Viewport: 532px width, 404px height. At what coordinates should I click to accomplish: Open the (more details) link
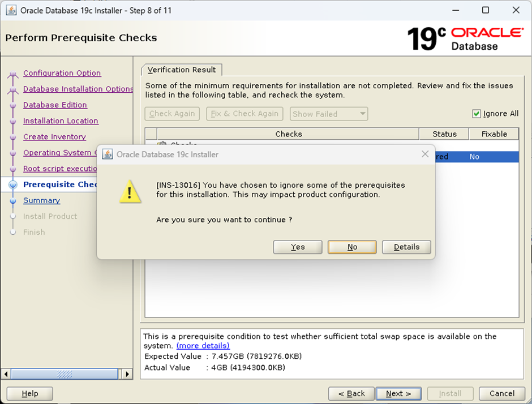coord(203,346)
